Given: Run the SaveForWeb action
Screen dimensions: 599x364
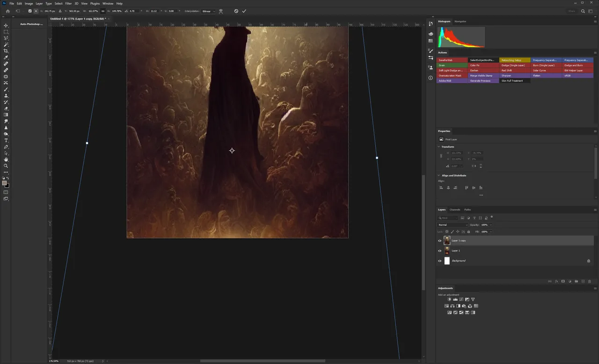Looking at the screenshot, I should pos(452,60).
